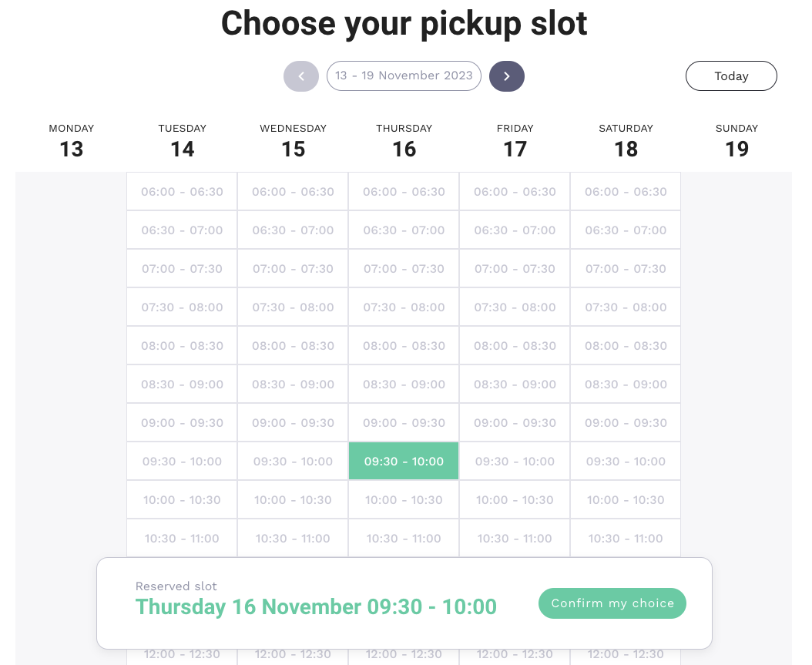Select the Sunday 19 day header

pyautogui.click(x=737, y=141)
